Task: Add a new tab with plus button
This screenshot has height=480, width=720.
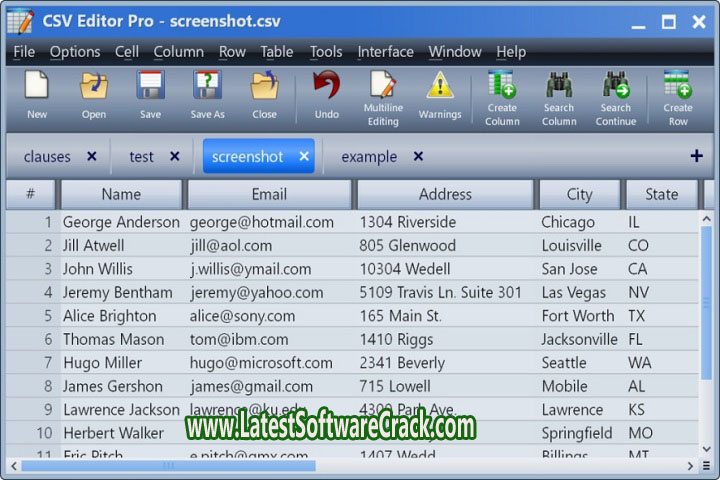Action: (x=696, y=156)
